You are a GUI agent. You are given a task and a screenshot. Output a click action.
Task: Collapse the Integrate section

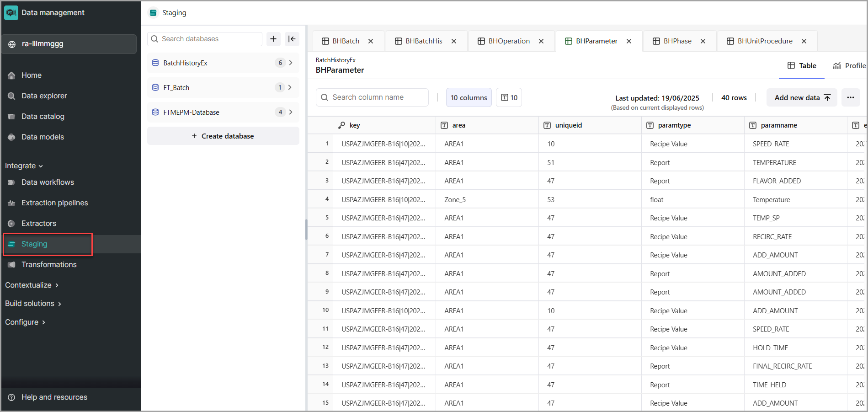click(x=24, y=166)
